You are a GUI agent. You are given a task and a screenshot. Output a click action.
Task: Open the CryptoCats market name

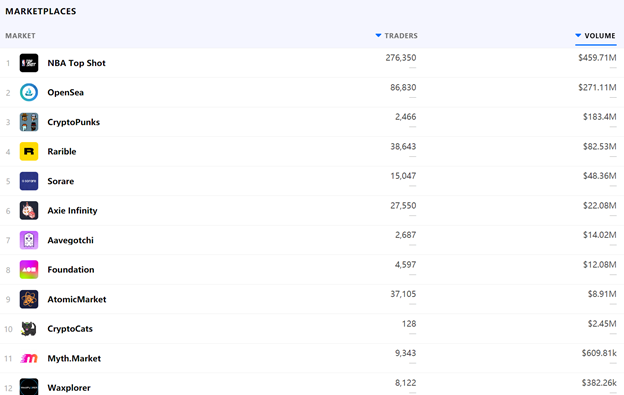(70, 329)
